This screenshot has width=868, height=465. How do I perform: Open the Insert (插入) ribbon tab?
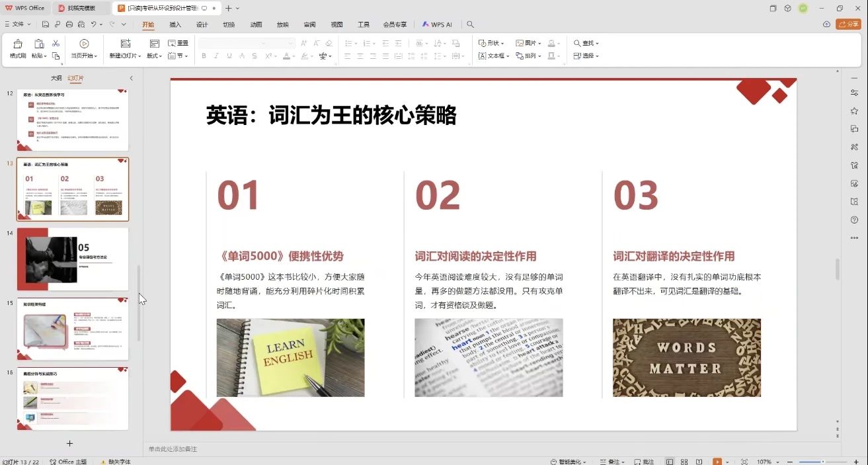175,24
